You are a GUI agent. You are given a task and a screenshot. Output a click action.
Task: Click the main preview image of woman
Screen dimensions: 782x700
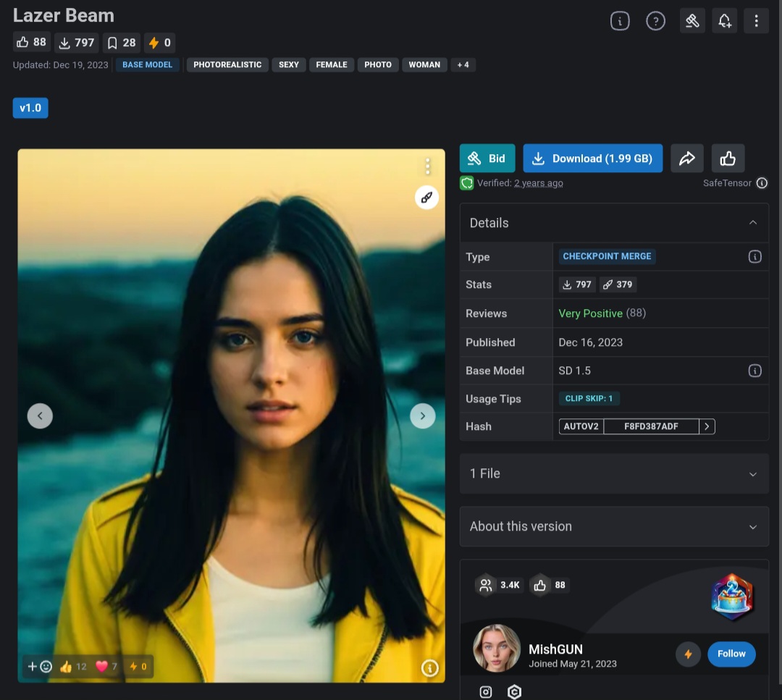click(x=232, y=416)
